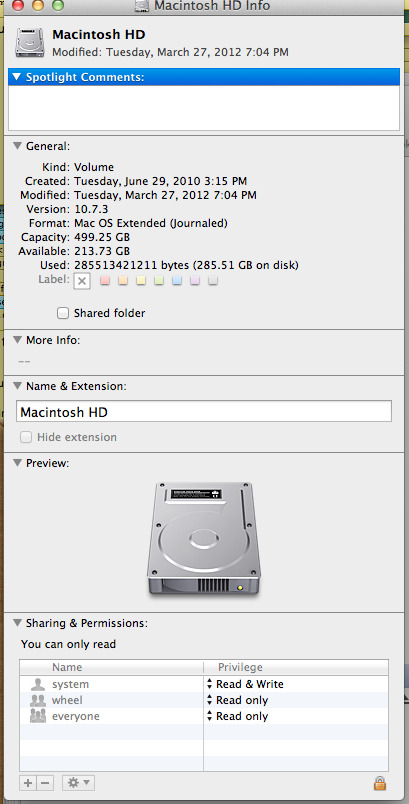This screenshot has width=409, height=804.
Task: Collapse the More Info section
Action: 17,339
